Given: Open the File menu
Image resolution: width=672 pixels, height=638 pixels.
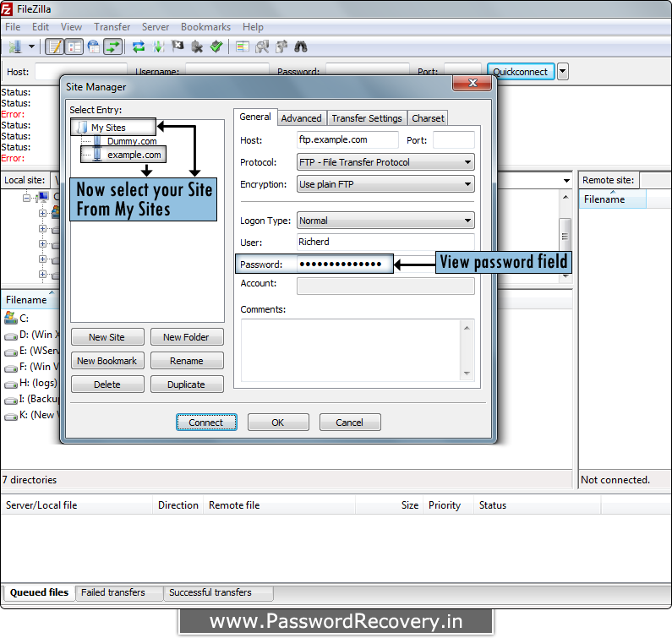Looking at the screenshot, I should pyautogui.click(x=13, y=26).
